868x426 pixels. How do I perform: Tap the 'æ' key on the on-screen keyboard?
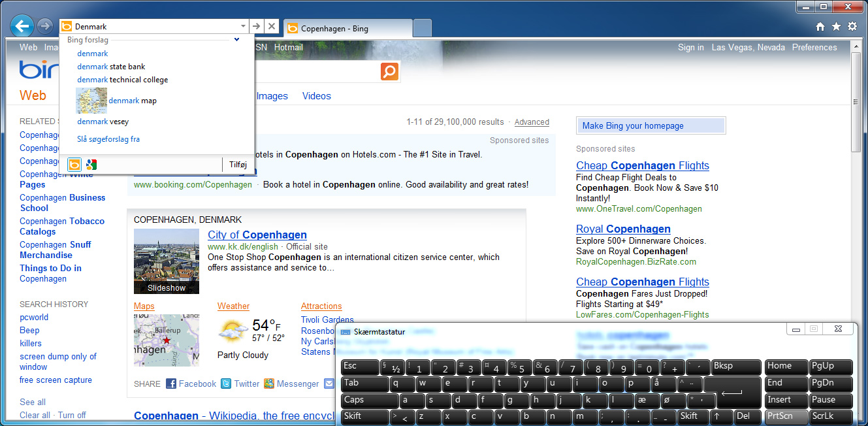(x=646, y=401)
